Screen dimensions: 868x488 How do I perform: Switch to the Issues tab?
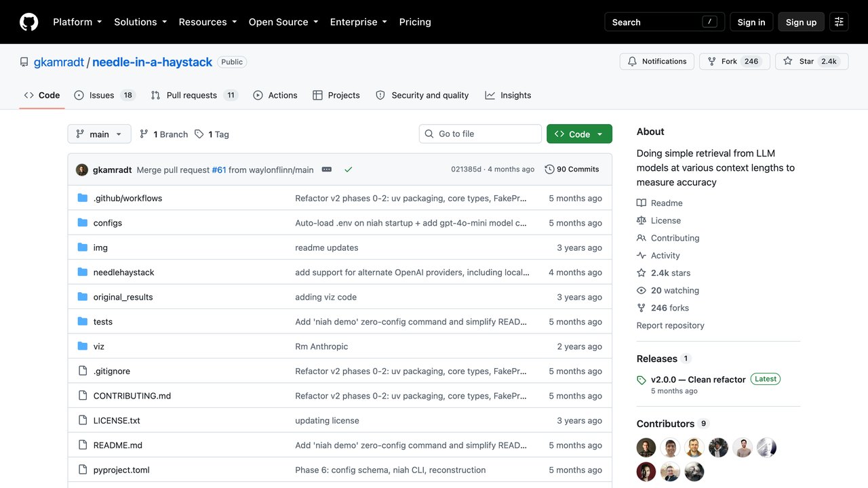104,96
